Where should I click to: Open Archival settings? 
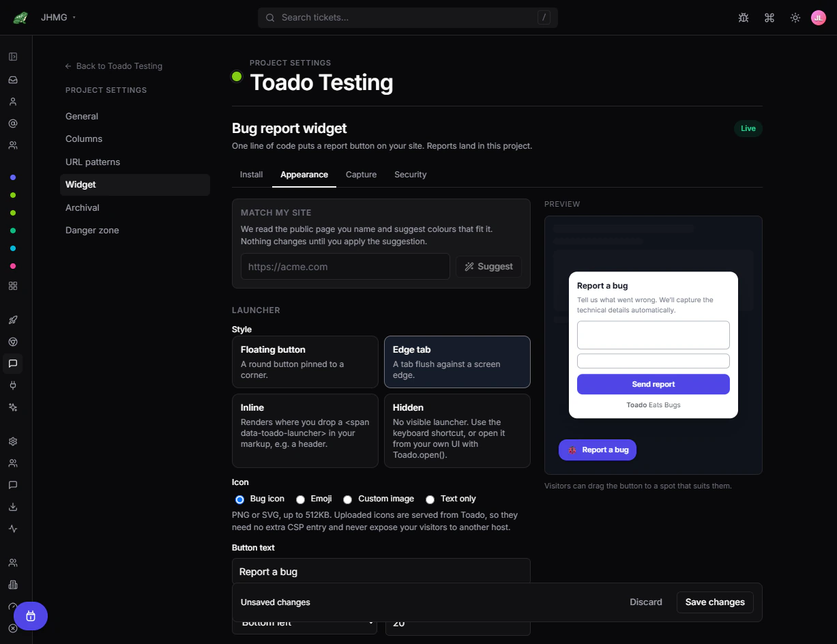tap(135, 208)
